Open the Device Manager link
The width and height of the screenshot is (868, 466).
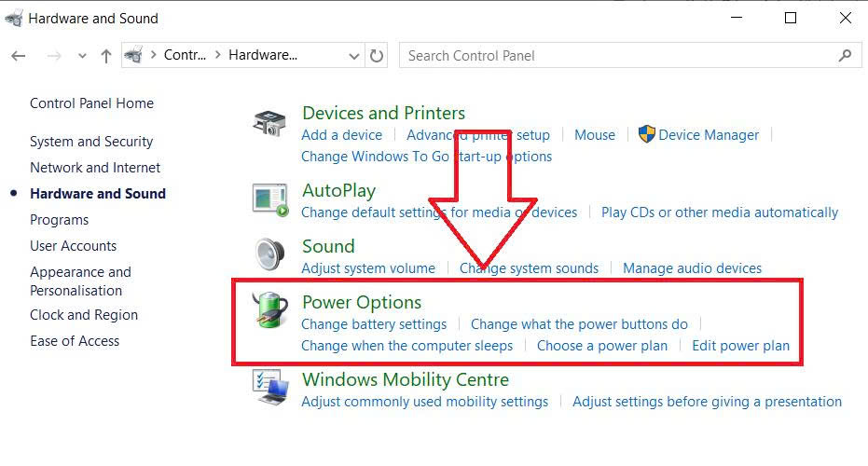pos(709,135)
